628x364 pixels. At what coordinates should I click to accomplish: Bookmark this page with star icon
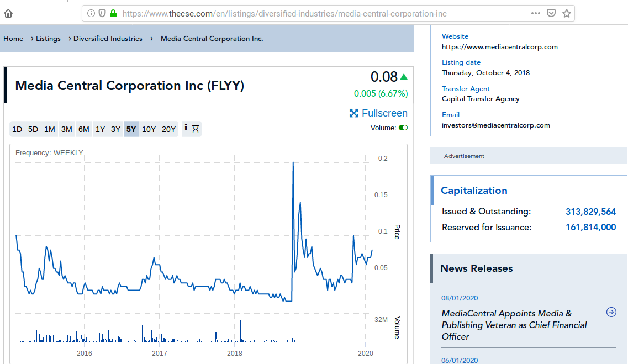tap(566, 14)
